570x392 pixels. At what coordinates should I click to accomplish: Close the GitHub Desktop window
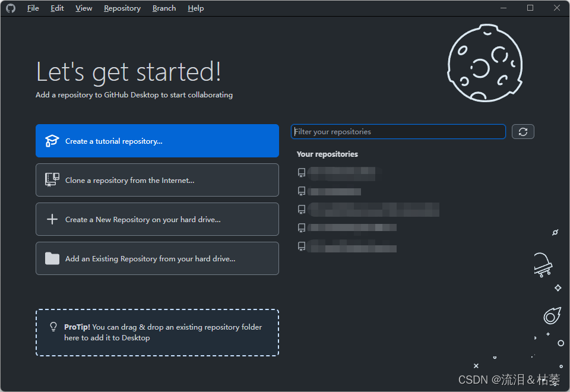pyautogui.click(x=556, y=8)
